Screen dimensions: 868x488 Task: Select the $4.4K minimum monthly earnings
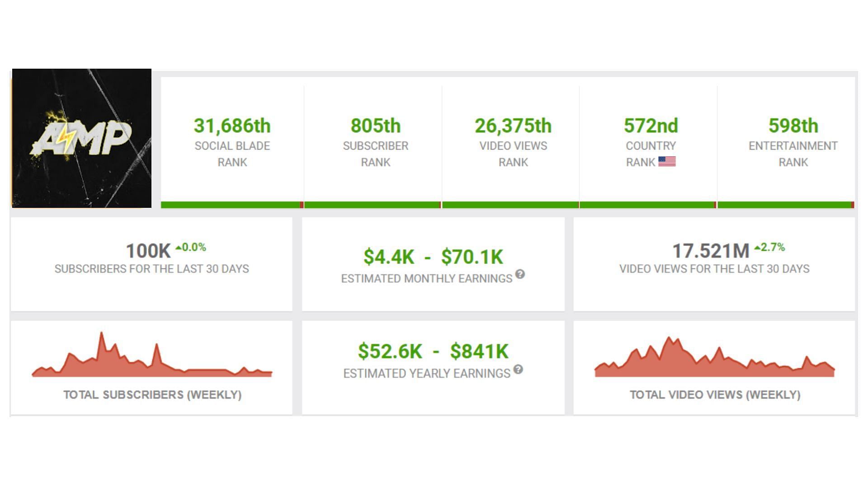pyautogui.click(x=389, y=257)
